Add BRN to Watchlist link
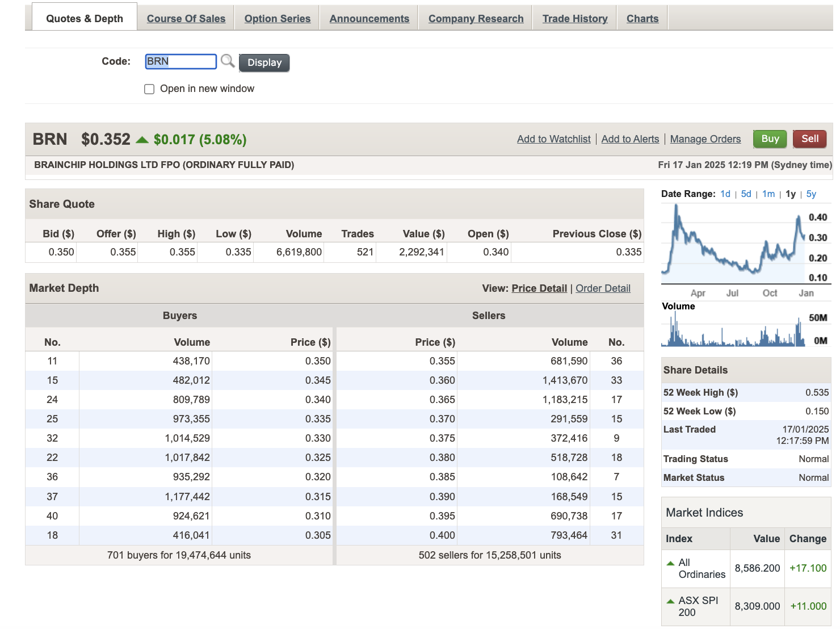The image size is (840, 629). point(553,139)
